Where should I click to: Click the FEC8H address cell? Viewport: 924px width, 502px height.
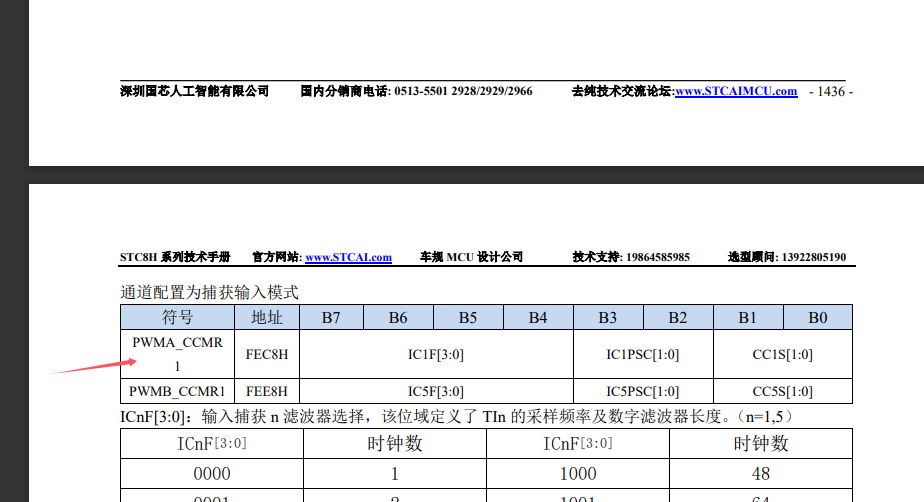[267, 354]
